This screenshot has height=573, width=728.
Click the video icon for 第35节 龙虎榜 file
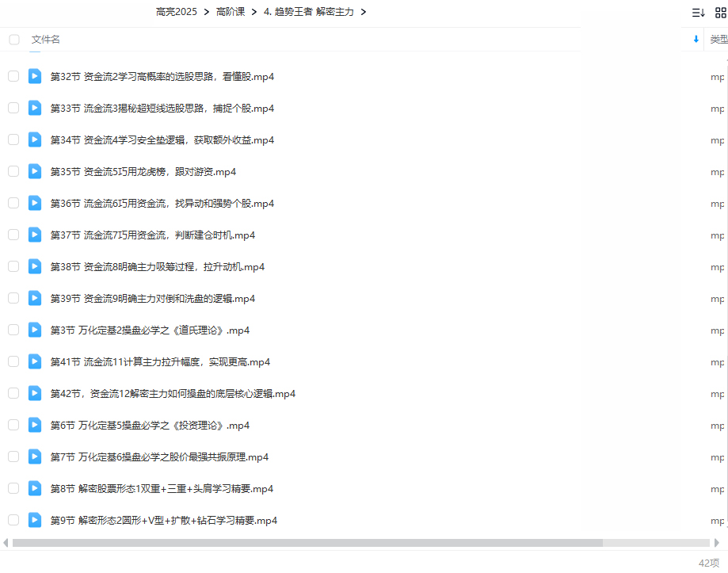tap(35, 171)
